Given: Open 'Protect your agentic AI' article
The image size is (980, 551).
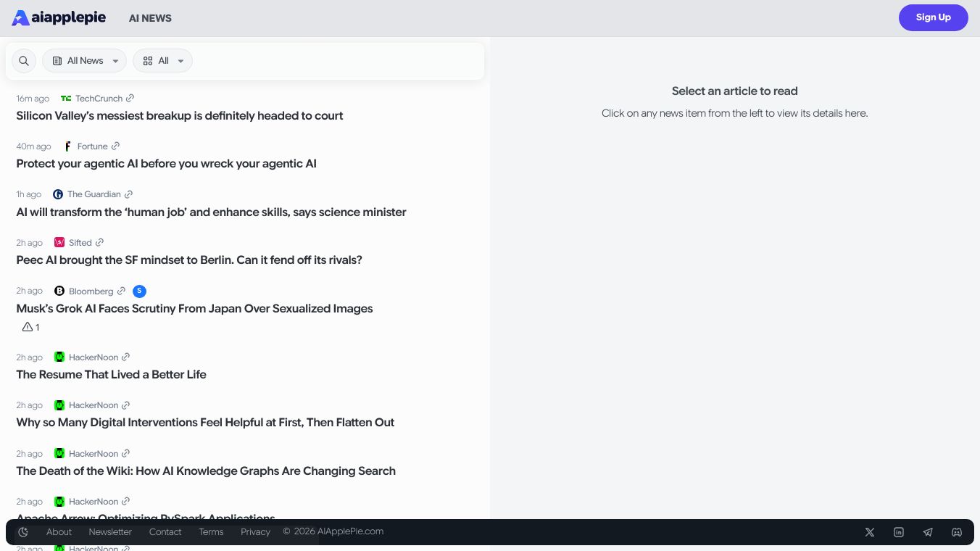Looking at the screenshot, I should coord(167,164).
